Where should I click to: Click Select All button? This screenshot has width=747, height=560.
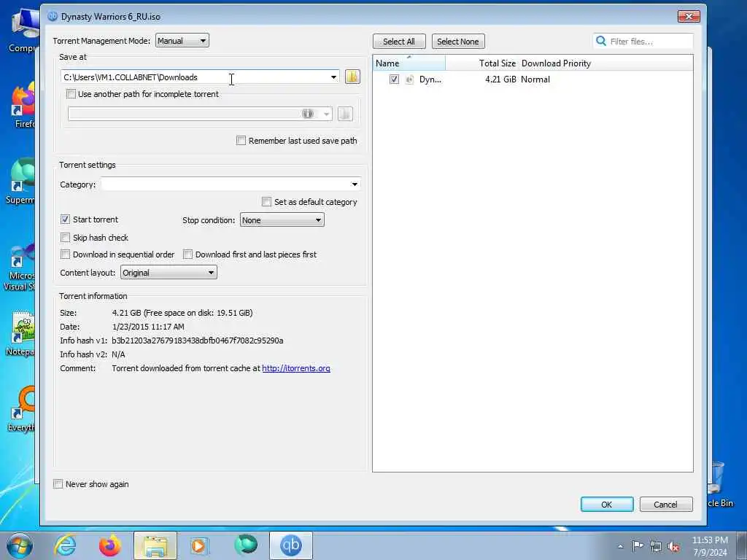coord(399,42)
